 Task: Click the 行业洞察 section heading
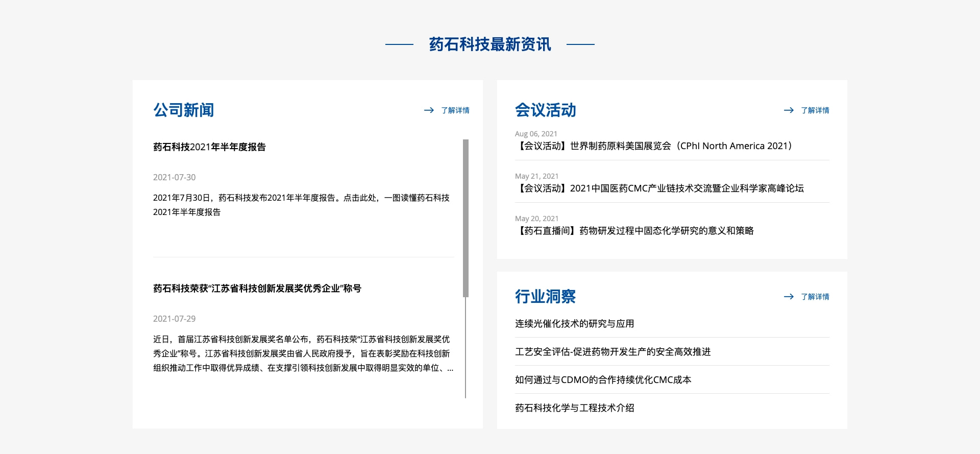(x=546, y=297)
